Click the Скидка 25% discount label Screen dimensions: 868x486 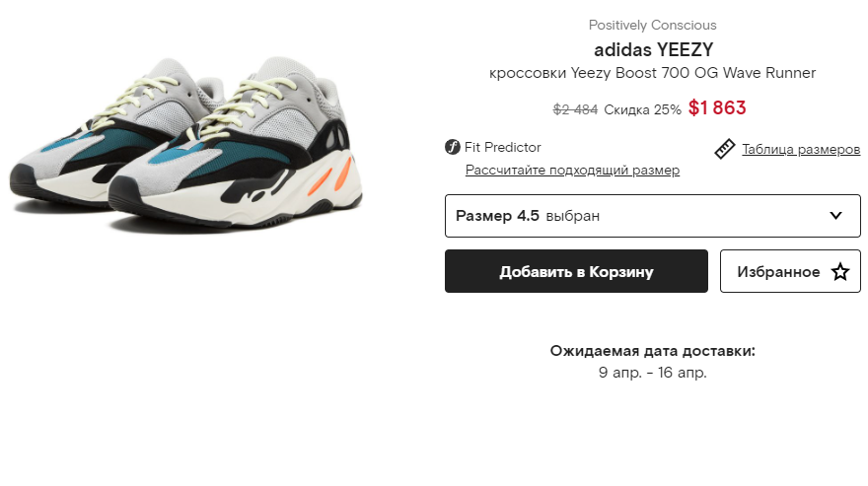[643, 109]
